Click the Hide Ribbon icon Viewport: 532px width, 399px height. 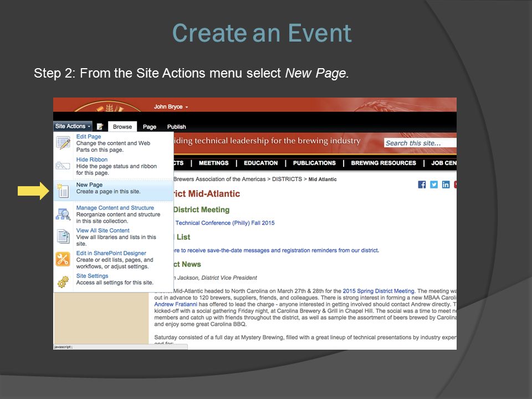[x=63, y=166]
